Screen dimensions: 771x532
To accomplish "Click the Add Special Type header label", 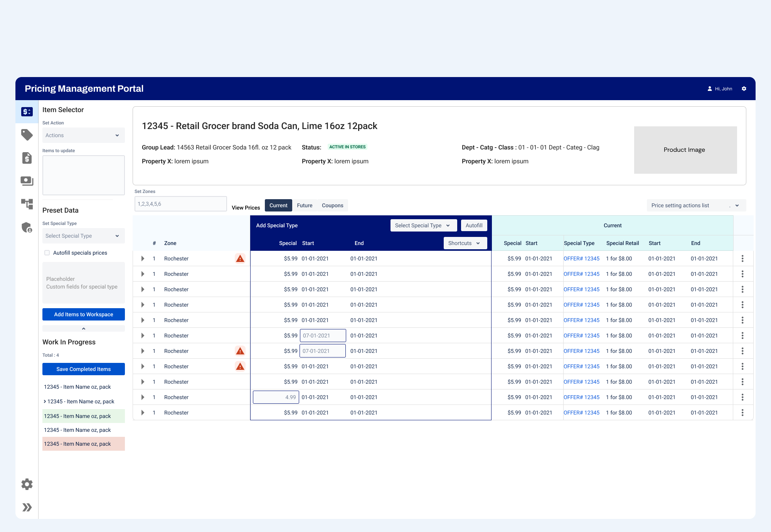I will pyautogui.click(x=277, y=225).
